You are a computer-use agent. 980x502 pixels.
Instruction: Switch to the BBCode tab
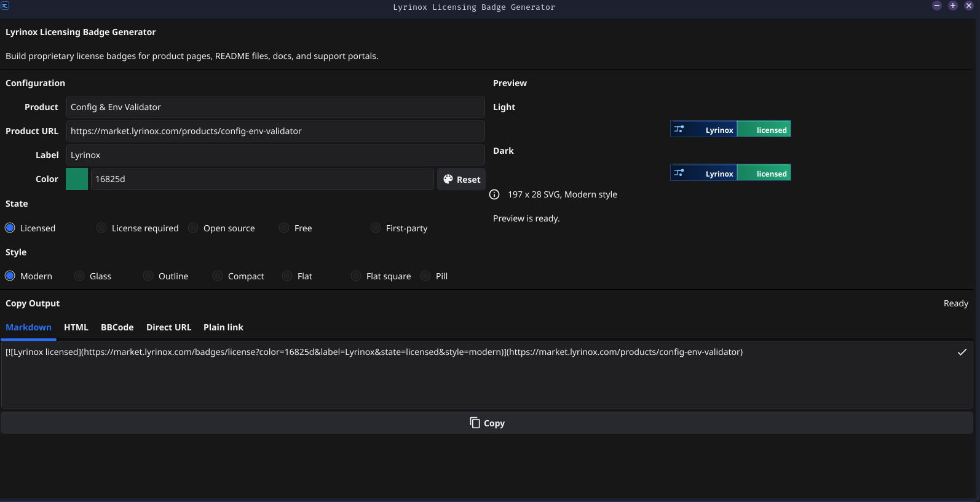click(x=117, y=327)
